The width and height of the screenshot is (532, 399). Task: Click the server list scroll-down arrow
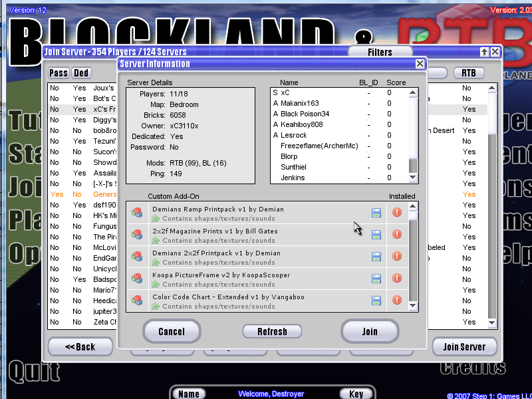click(492, 323)
